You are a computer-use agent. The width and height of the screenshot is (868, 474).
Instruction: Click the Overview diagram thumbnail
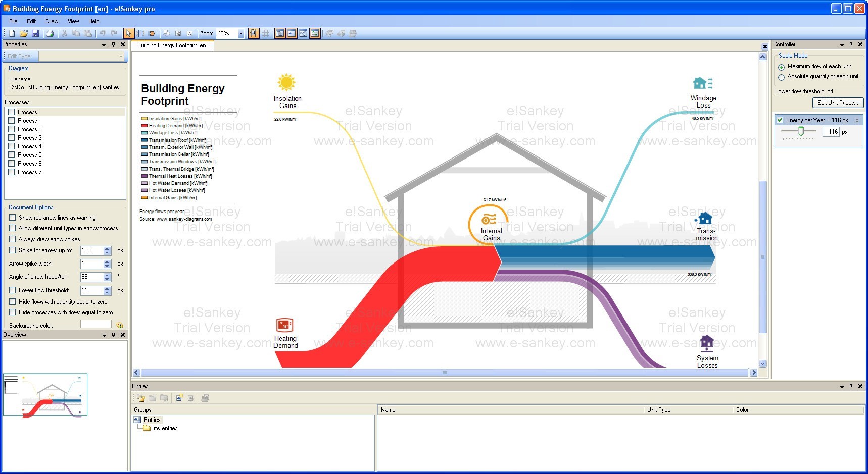point(45,395)
